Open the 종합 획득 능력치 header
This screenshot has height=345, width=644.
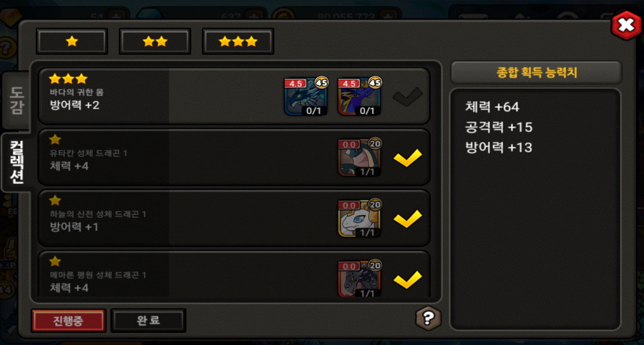[536, 72]
